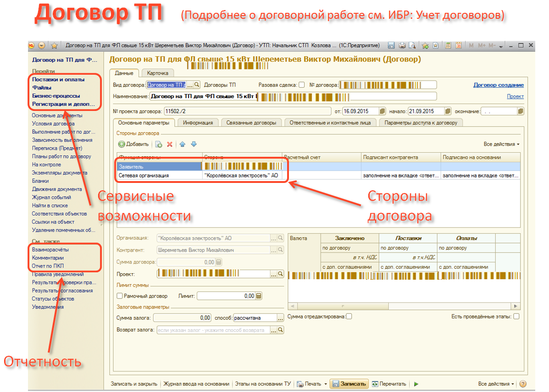The image size is (549, 392).
Task: Switch to the Карточка tab
Action: coord(157,73)
